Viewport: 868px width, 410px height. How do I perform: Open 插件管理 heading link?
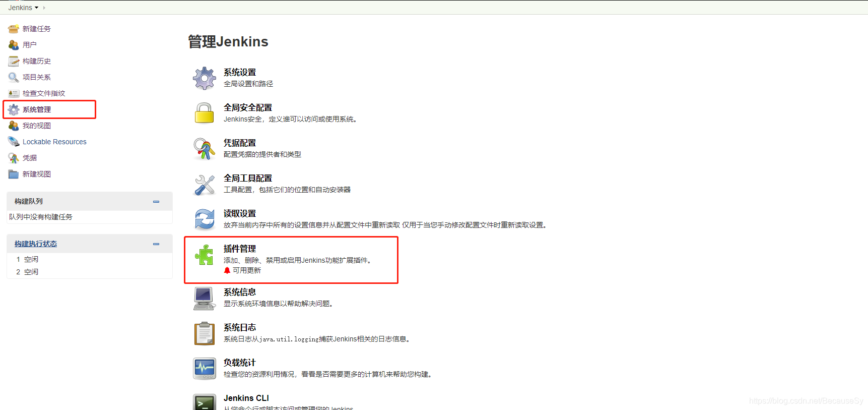(x=240, y=249)
